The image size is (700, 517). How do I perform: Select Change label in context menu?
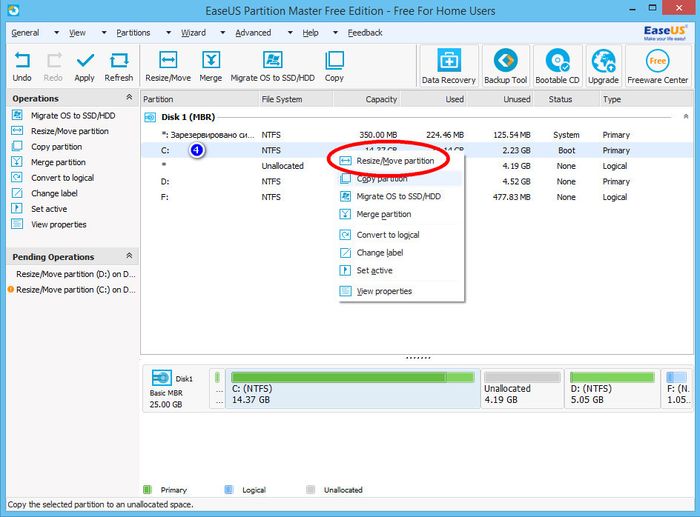401,253
